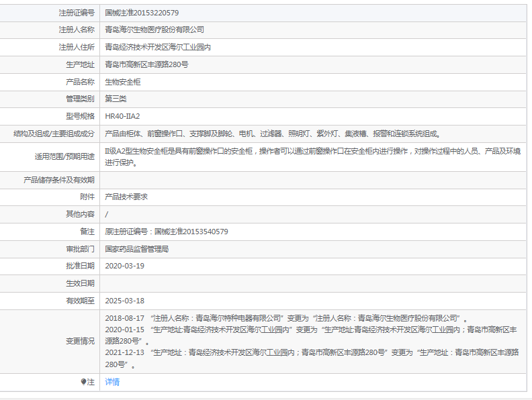Image resolution: width=532 pixels, height=400 pixels.
Task: Click the 产品储存条件及有效期 label
Action: [59, 180]
